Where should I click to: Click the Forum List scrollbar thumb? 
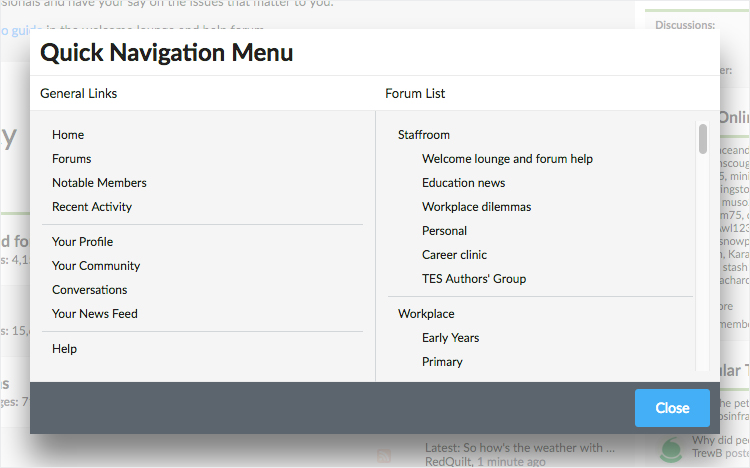pos(703,139)
